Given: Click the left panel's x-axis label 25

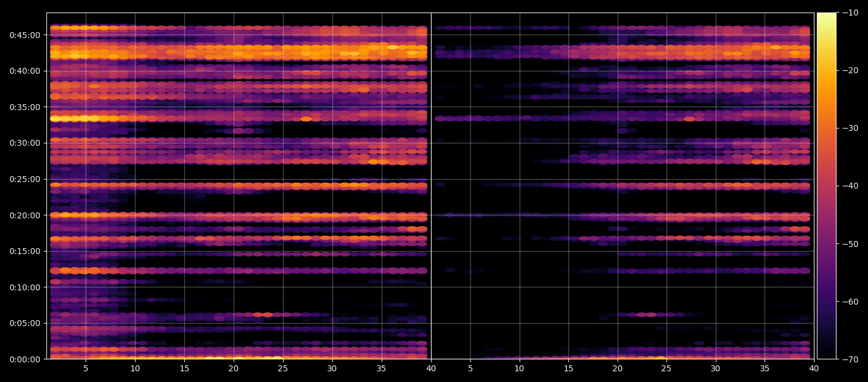Looking at the screenshot, I should pos(283,369).
